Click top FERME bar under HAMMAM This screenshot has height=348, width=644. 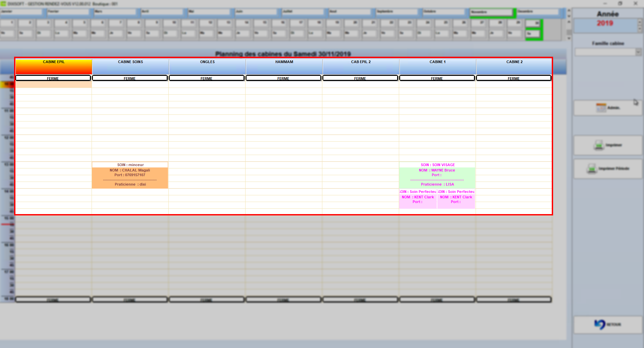pyautogui.click(x=283, y=78)
